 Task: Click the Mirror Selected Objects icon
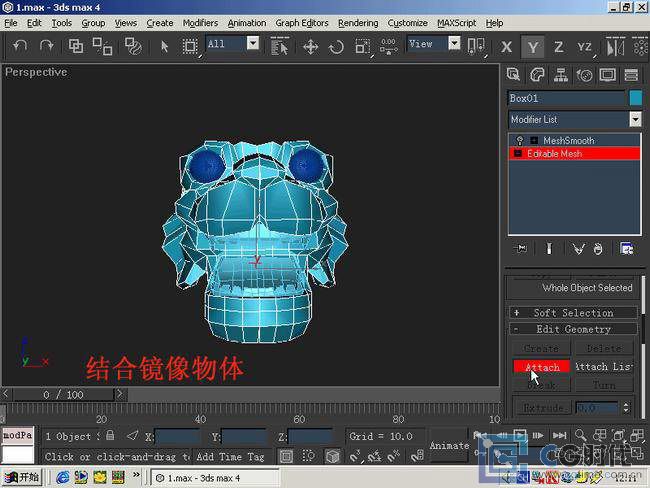(615, 46)
